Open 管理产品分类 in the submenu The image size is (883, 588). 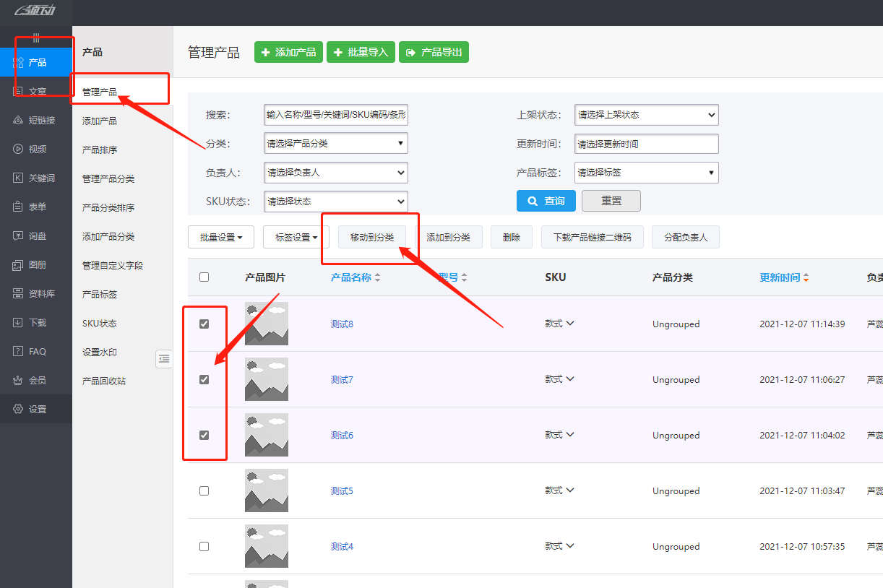click(108, 178)
